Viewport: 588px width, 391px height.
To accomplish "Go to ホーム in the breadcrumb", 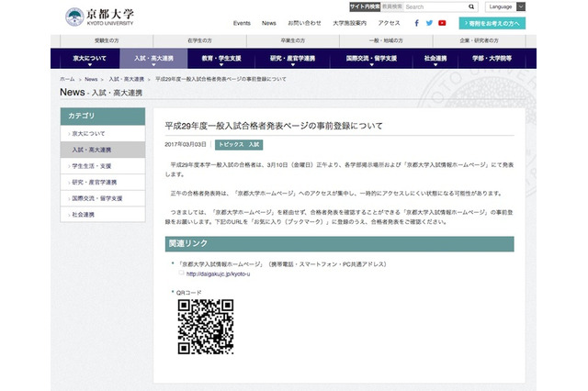I will [67, 80].
